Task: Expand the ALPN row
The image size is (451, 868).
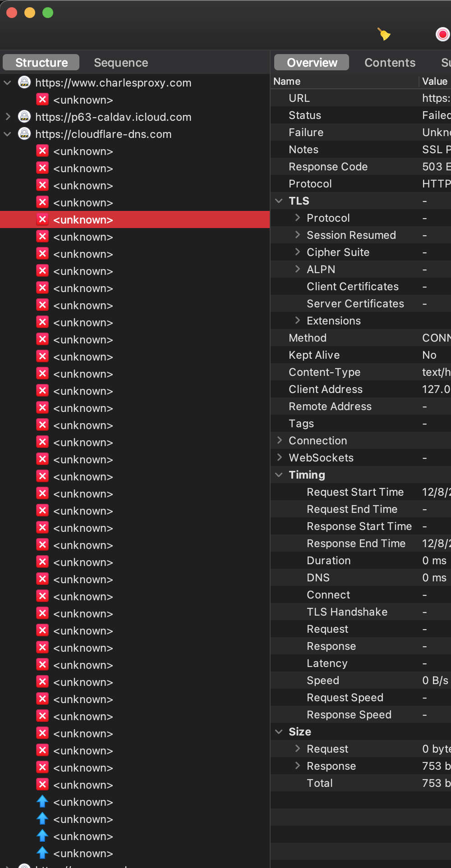Action: tap(298, 269)
